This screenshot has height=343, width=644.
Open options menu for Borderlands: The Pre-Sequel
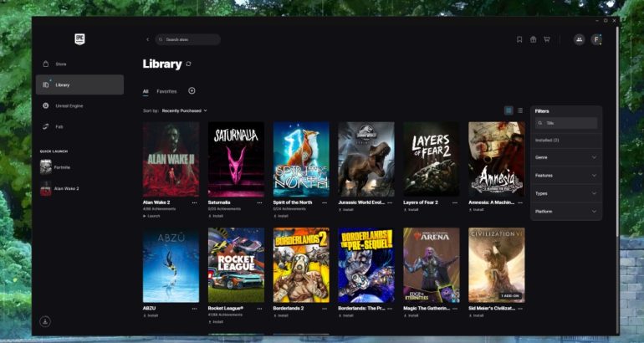(x=390, y=309)
